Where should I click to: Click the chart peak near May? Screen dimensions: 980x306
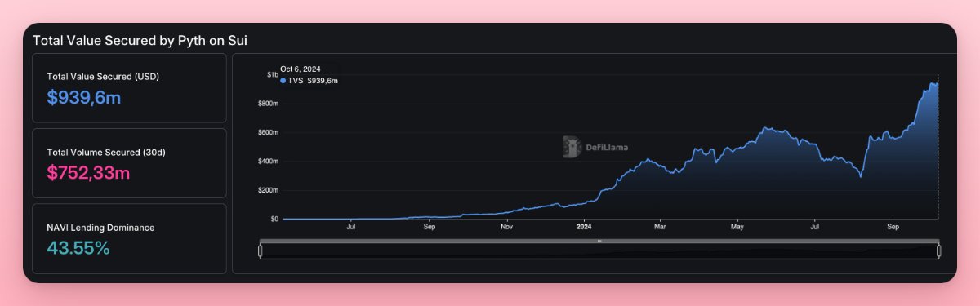pos(766,128)
